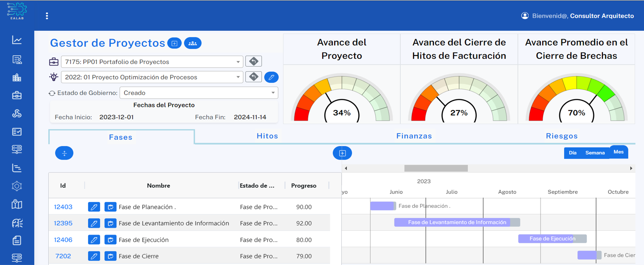Select the Mes timeline view
The width and height of the screenshot is (644, 265).
pos(618,152)
